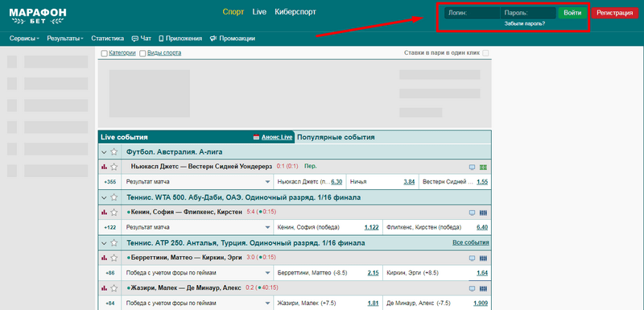Image resolution: width=644 pixels, height=310 pixels.
Task: Open the Марафон Бет logo home link
Action: click(x=38, y=16)
